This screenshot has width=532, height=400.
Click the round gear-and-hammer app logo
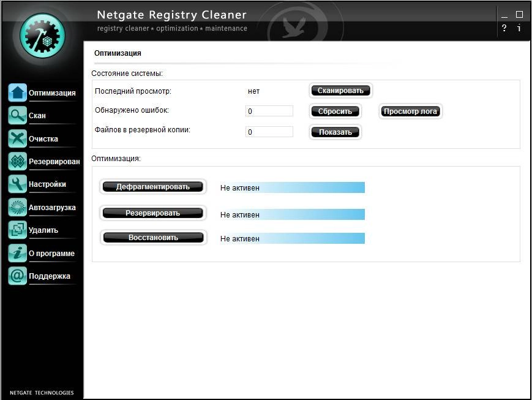[x=42, y=36]
